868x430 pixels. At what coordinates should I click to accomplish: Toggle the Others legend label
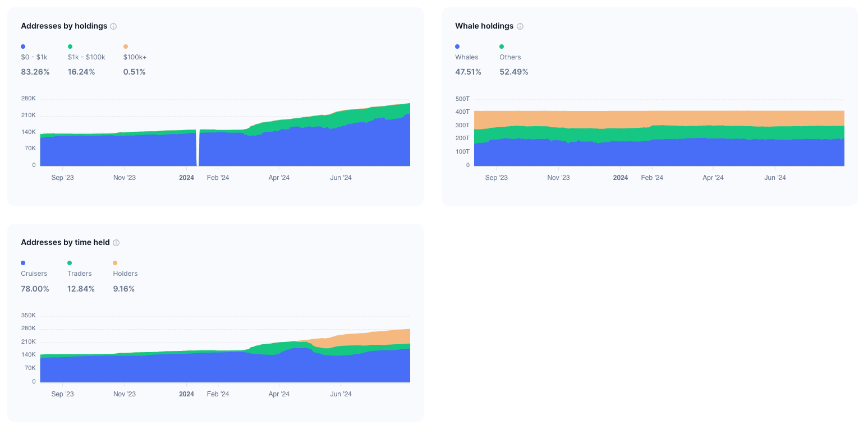(x=510, y=57)
